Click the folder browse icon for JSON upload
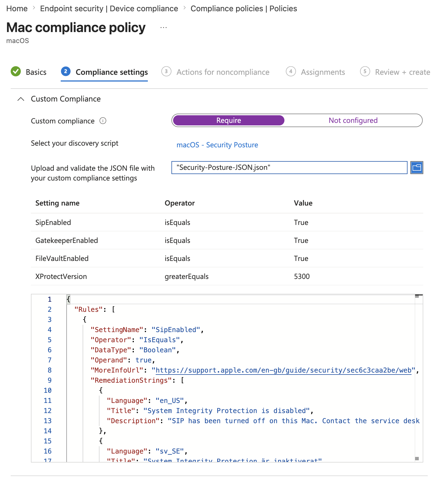The width and height of the screenshot is (448, 478). (x=417, y=168)
